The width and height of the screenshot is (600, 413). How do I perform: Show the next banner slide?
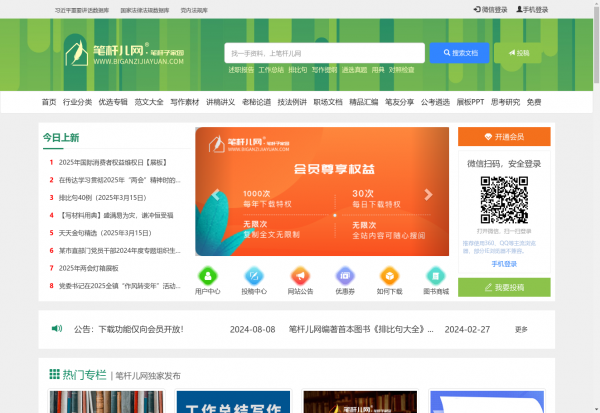[428, 195]
